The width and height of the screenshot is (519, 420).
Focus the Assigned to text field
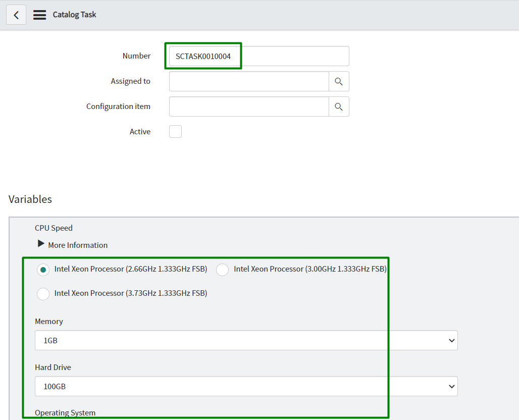click(x=249, y=81)
